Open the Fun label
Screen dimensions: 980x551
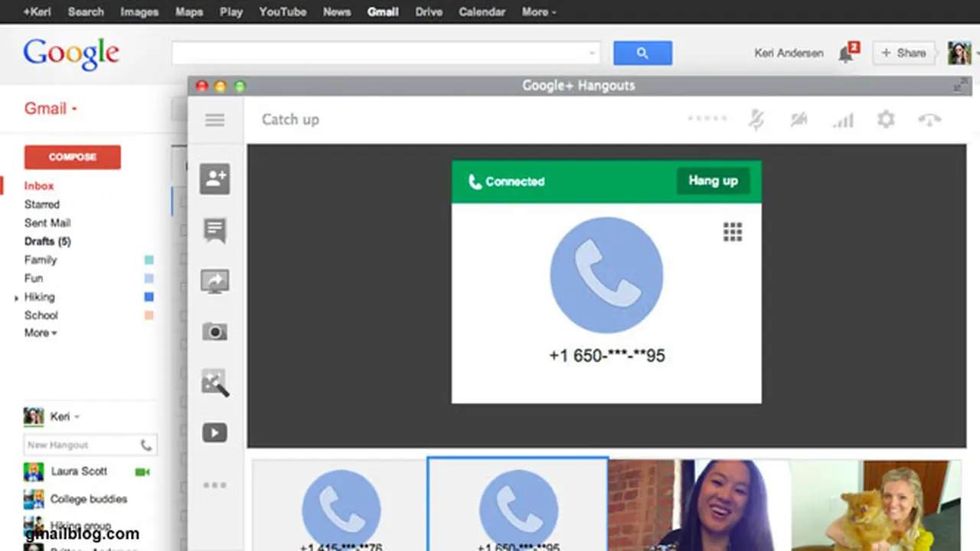[x=34, y=278]
